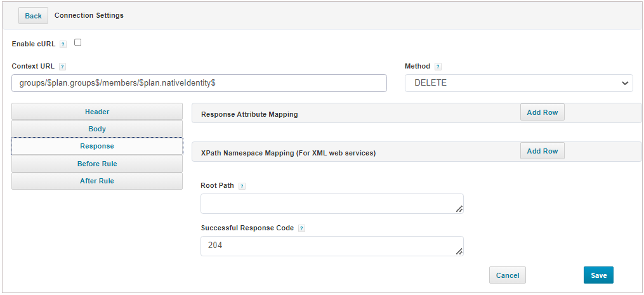The image size is (644, 295).
Task: Click the help icon beside Context URL
Action: click(x=62, y=67)
